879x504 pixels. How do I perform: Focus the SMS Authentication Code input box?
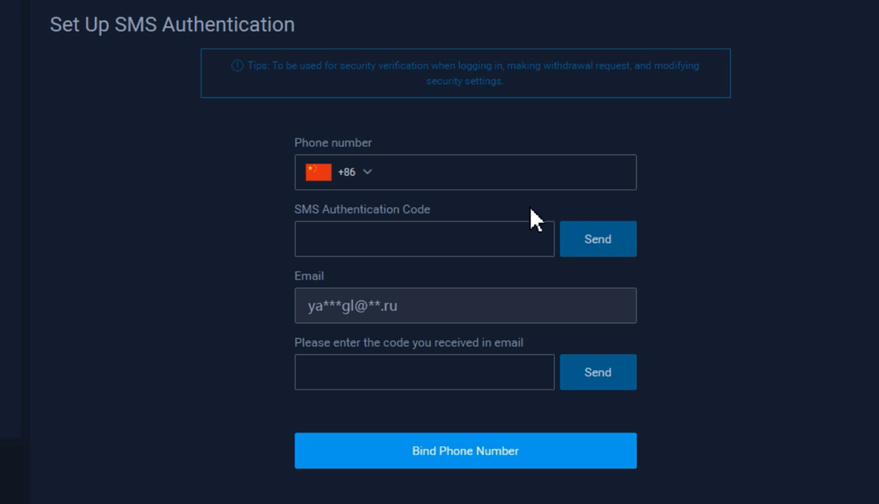coord(424,239)
